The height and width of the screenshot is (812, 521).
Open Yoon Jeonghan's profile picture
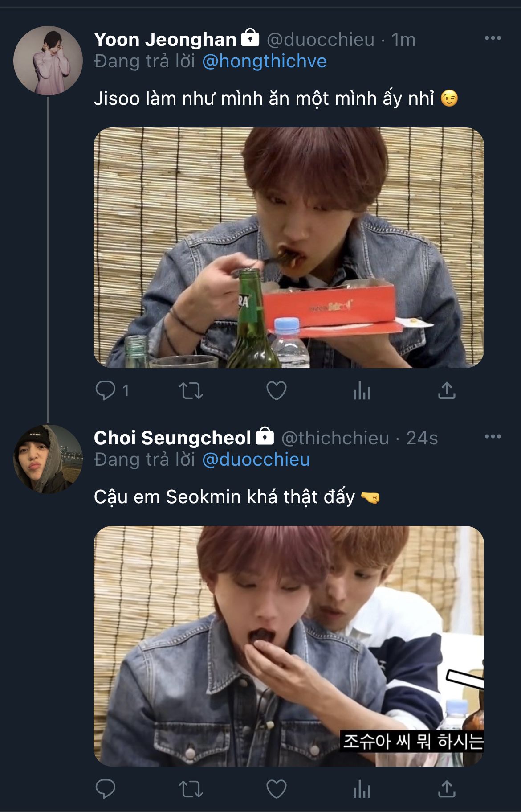click(x=48, y=60)
